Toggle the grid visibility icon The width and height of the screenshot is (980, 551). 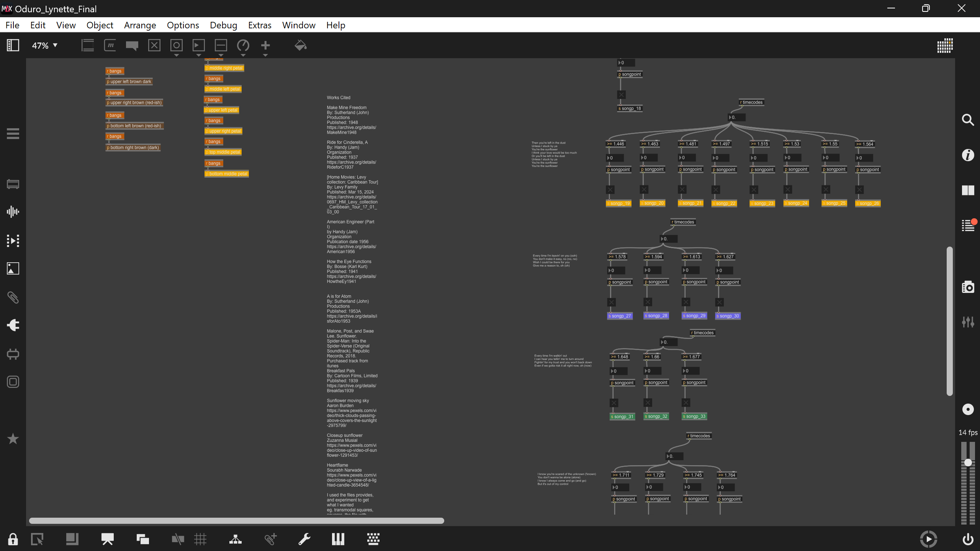pos(200,539)
